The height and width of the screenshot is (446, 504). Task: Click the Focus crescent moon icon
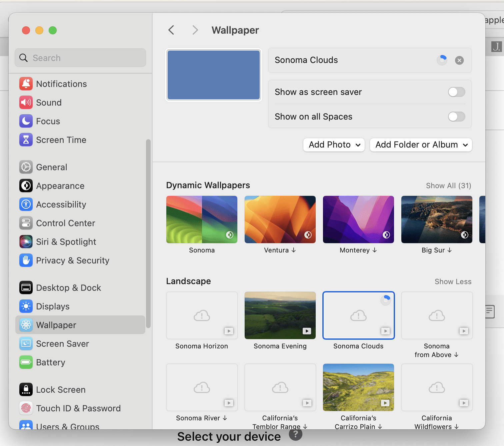[26, 121]
